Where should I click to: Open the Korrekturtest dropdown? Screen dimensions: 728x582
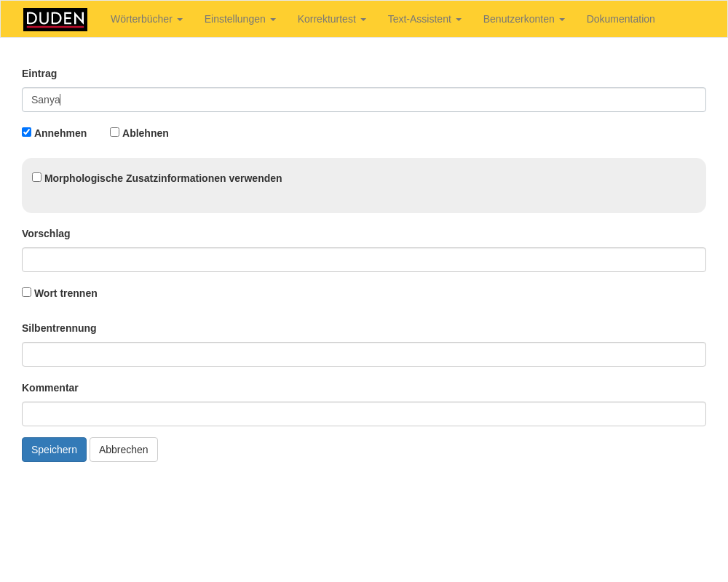coord(331,19)
